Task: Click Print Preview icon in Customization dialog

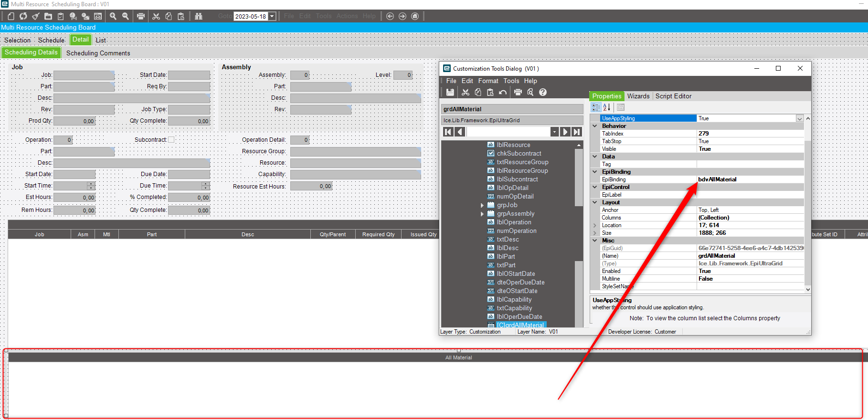Action: [530, 92]
